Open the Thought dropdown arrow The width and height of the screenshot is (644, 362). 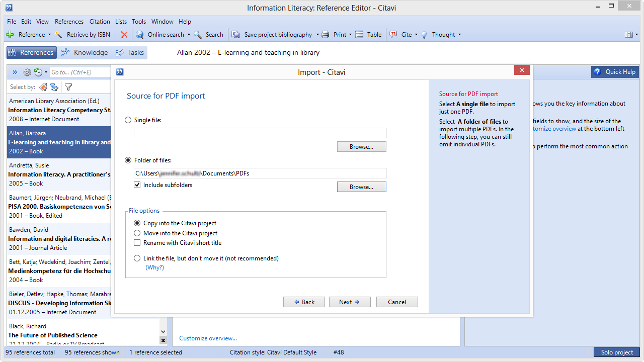coord(459,35)
